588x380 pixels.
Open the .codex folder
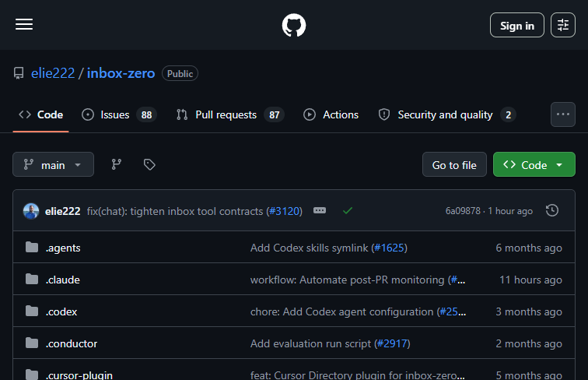pos(61,311)
